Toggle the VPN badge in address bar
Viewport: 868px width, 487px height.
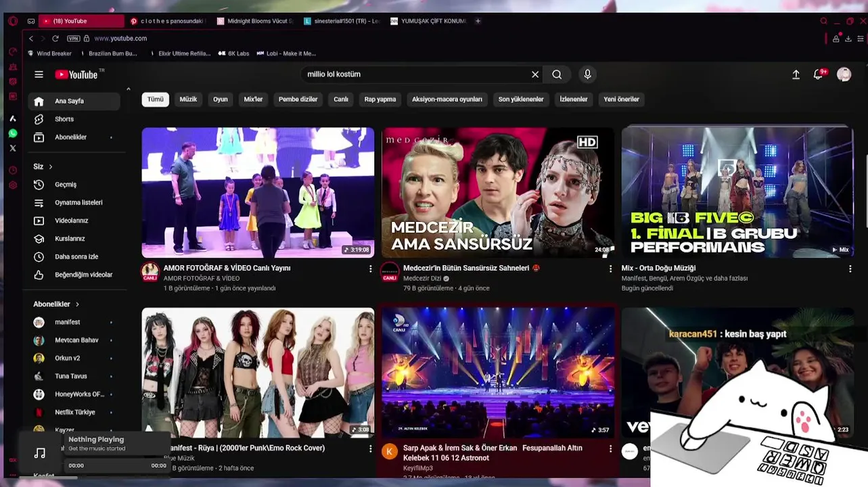(73, 39)
